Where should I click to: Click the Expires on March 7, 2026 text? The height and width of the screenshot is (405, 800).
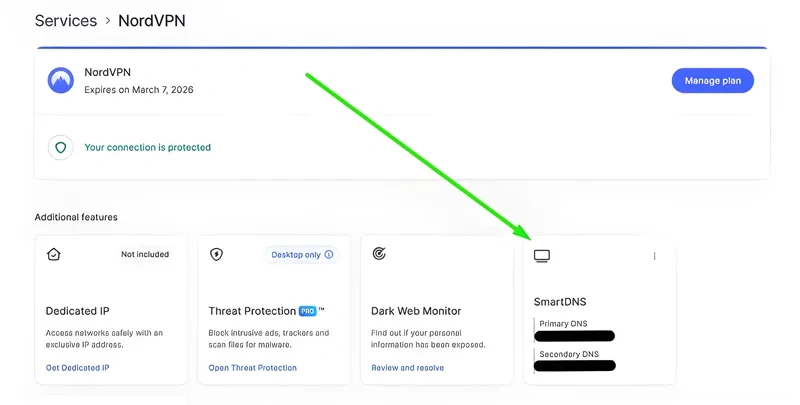[139, 90]
